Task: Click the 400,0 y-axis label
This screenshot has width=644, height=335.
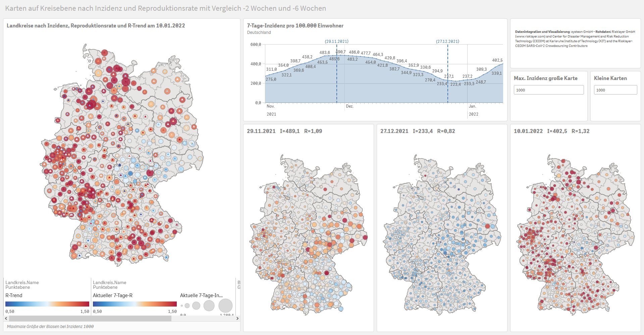Action: 256,64
